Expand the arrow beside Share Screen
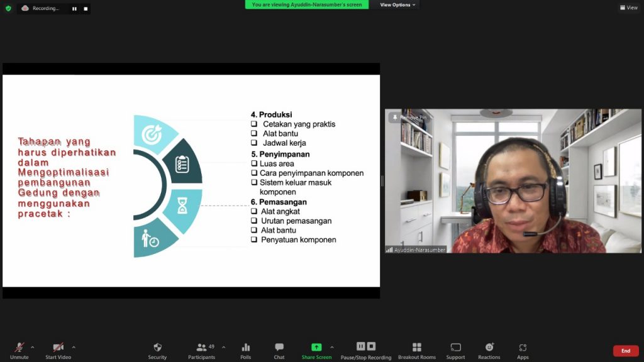 [x=332, y=347]
